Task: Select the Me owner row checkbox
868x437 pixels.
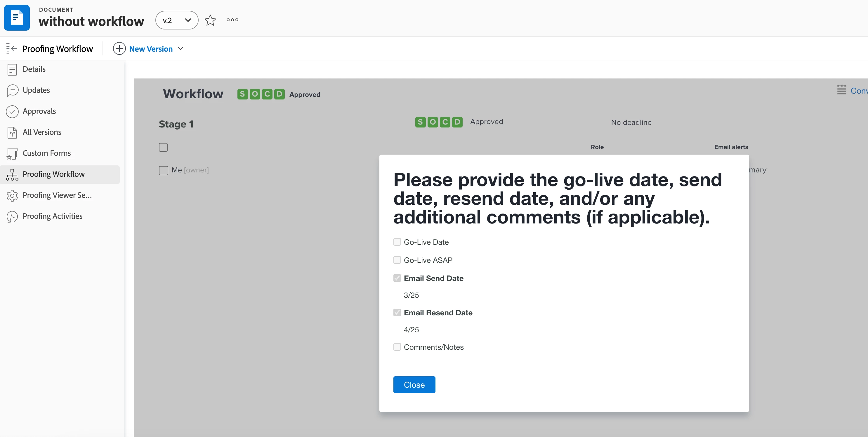Action: [x=164, y=170]
